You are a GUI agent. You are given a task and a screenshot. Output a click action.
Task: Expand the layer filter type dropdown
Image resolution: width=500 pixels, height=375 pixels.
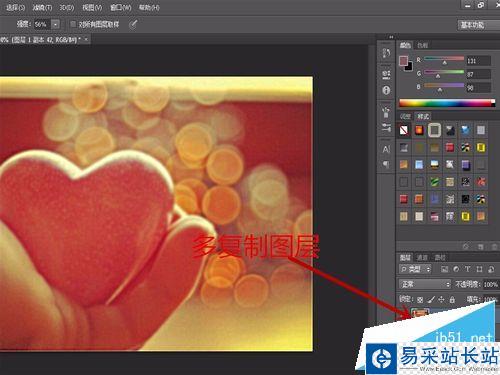coord(415,269)
